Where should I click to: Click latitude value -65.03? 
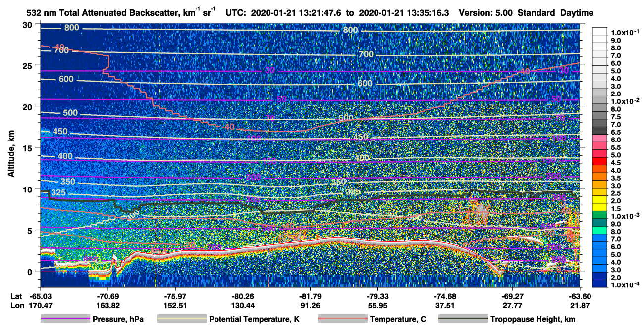(40, 296)
